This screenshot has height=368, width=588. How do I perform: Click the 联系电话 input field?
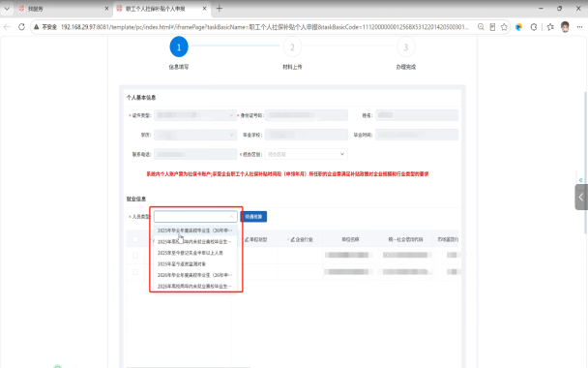[195, 154]
